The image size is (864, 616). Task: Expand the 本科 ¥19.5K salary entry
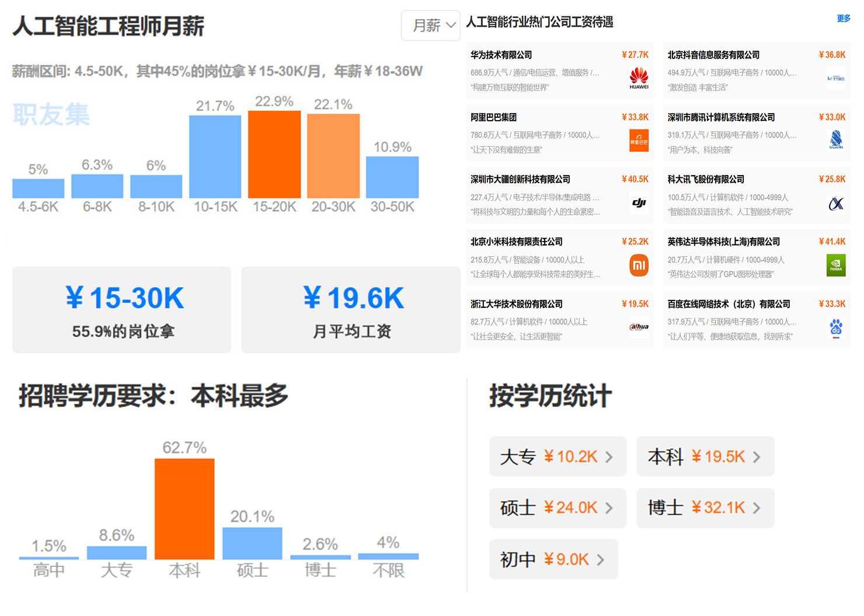[x=705, y=456]
